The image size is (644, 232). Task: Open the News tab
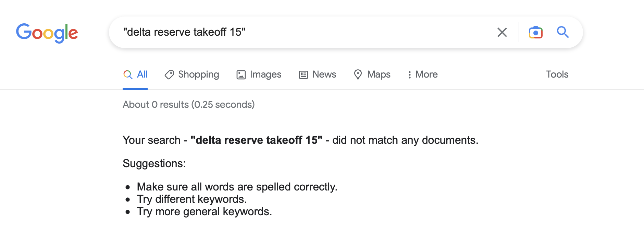[324, 74]
